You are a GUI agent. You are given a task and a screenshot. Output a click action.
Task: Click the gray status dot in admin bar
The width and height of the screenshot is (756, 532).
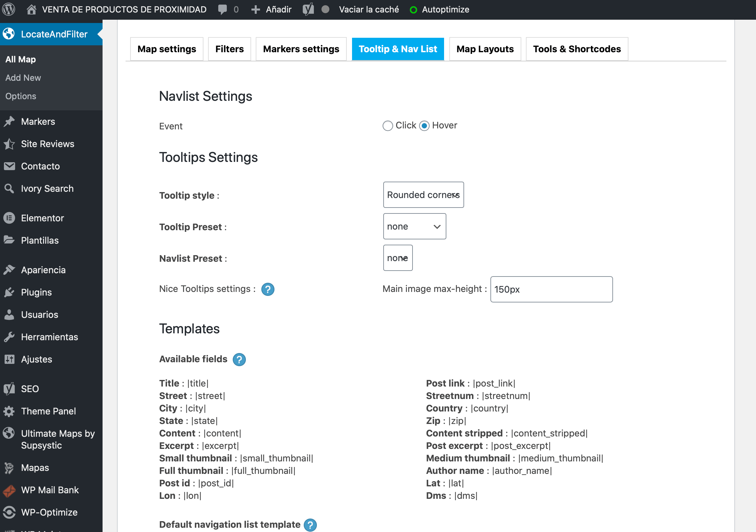pos(325,9)
